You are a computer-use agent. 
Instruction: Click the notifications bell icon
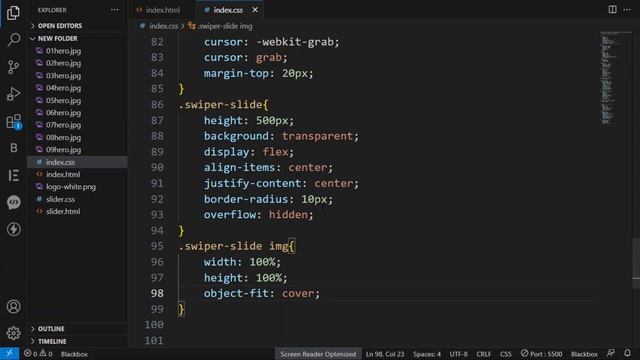coord(627,353)
